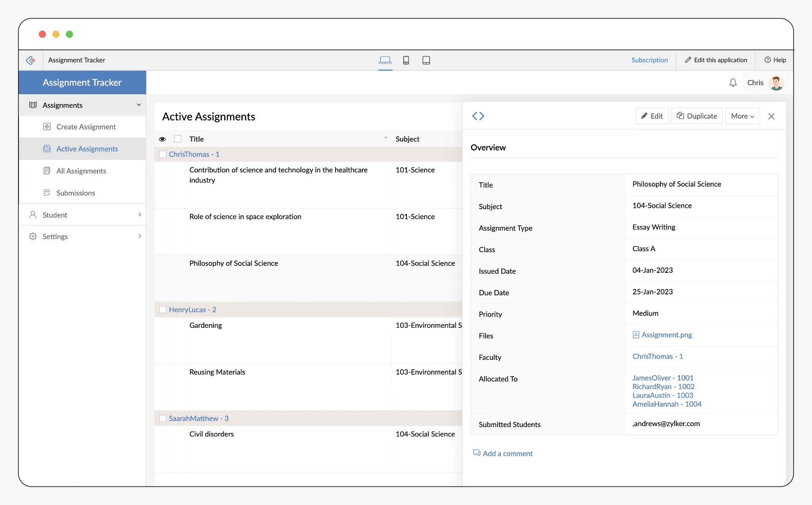Viewport: 812px width, 505px height.
Task: Check the select-all checkbox beside Title
Action: tap(178, 139)
